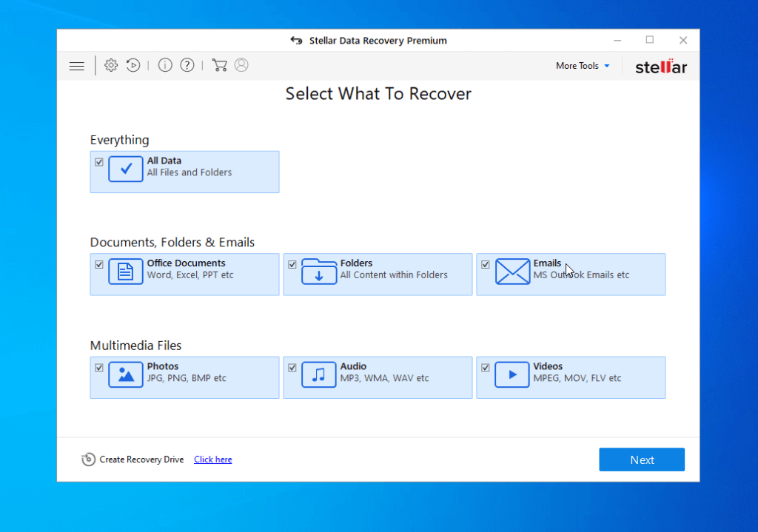Image resolution: width=758 pixels, height=532 pixels.
Task: Click the shopping cart icon
Action: [219, 65]
